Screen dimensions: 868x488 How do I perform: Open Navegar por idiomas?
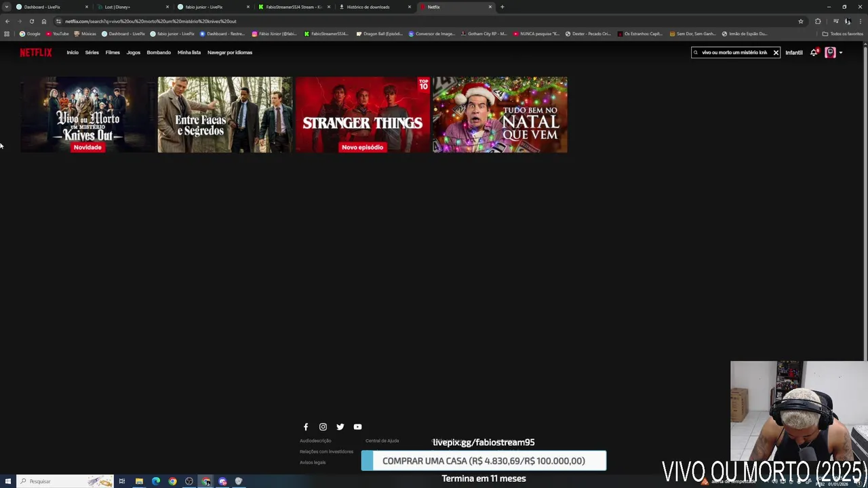click(x=230, y=52)
